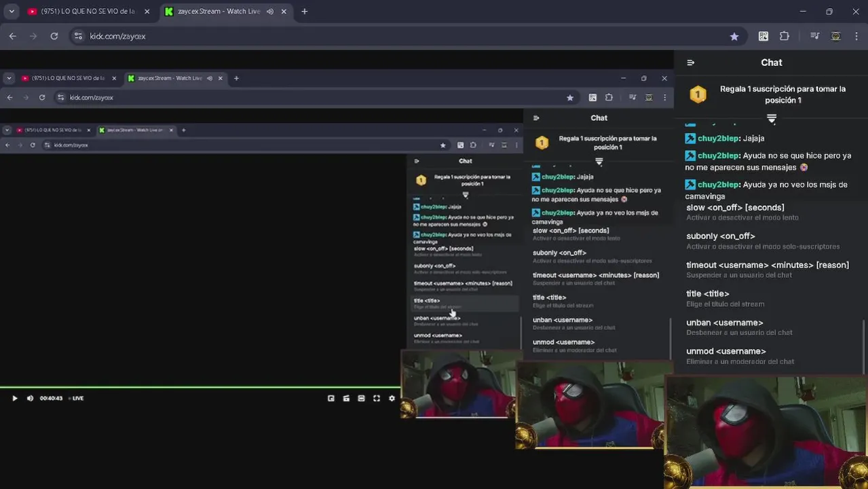Open three-dot menu in middle nested window

pos(664,97)
